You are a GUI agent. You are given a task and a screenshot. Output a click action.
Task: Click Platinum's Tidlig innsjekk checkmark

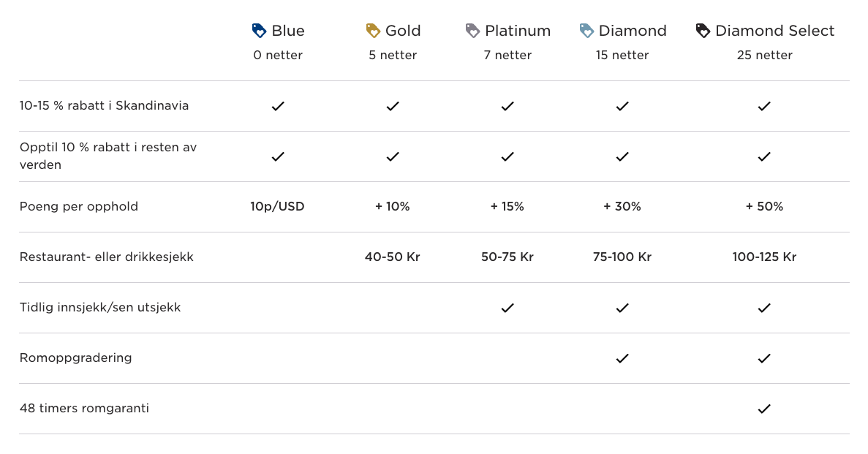pos(507,308)
